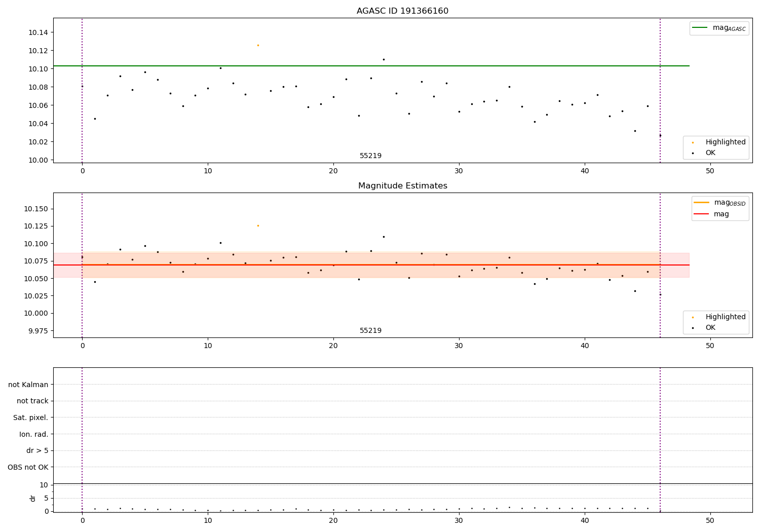Select the mag OBSID legend entry
The image size is (760, 532).
click(x=719, y=203)
